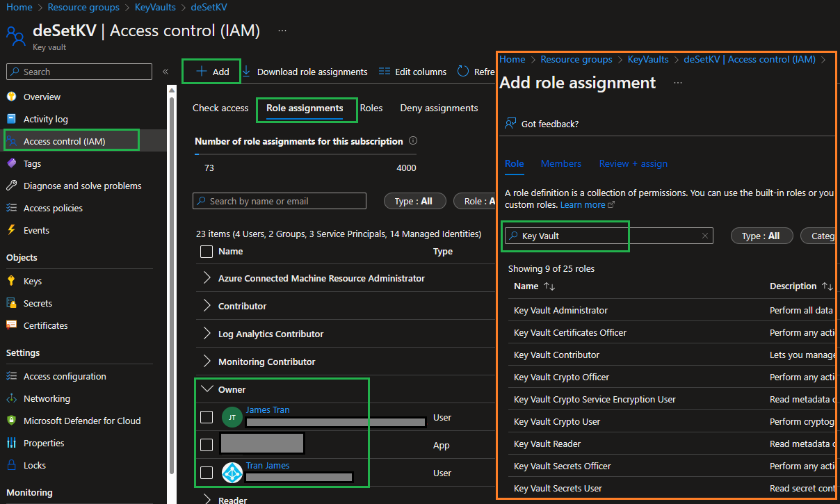Go to Resource groups in the main breadcrumb
The image size is (840, 504).
click(84, 7)
